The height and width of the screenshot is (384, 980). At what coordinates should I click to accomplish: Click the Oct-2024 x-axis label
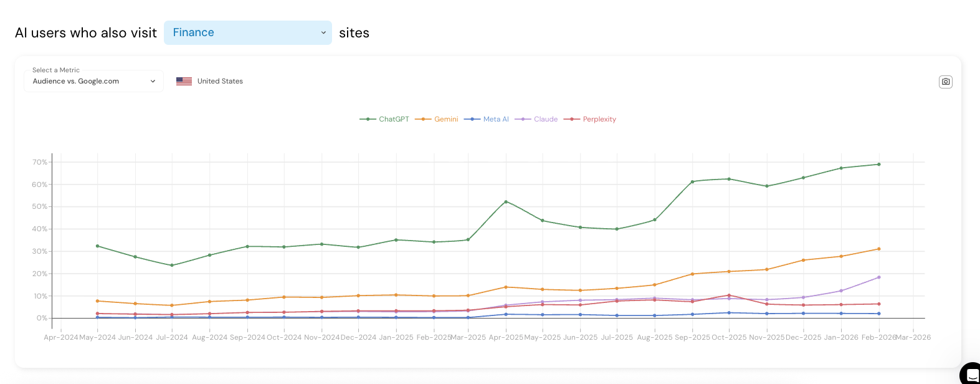tap(284, 337)
